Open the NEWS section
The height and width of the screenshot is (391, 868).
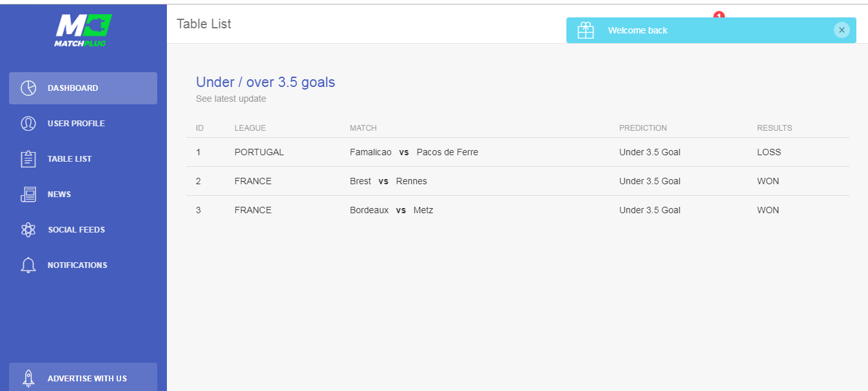click(x=83, y=195)
